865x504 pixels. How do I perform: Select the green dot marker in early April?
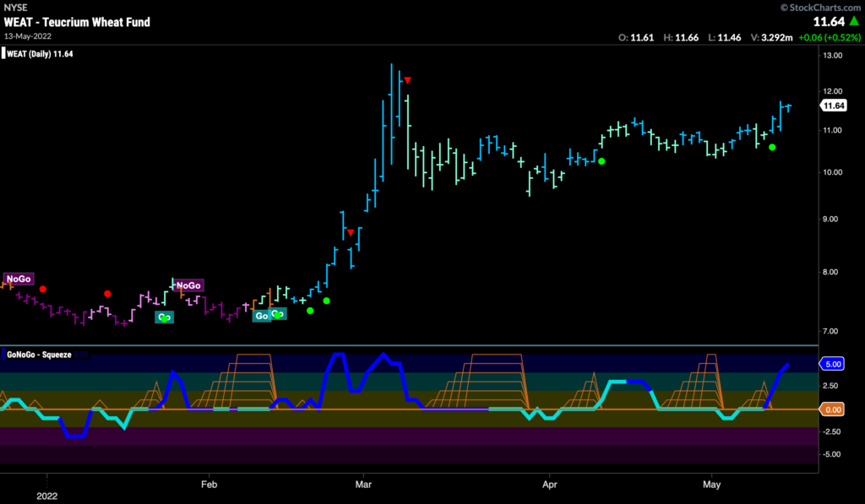click(601, 161)
